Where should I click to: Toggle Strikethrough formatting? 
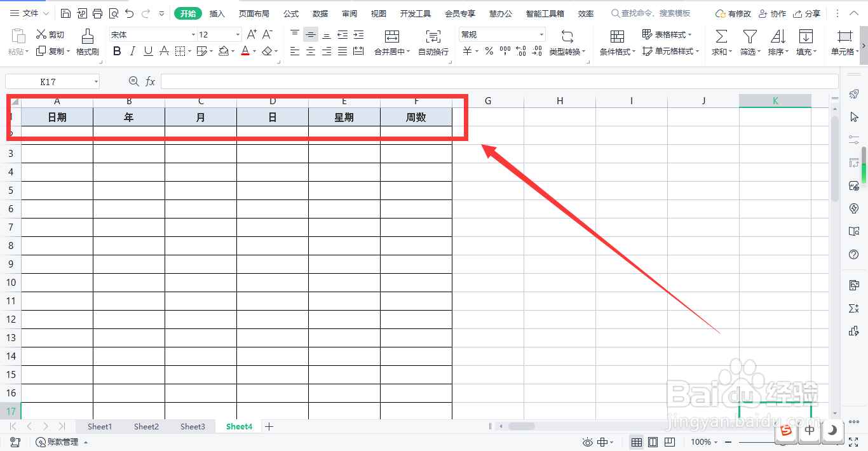pos(164,51)
